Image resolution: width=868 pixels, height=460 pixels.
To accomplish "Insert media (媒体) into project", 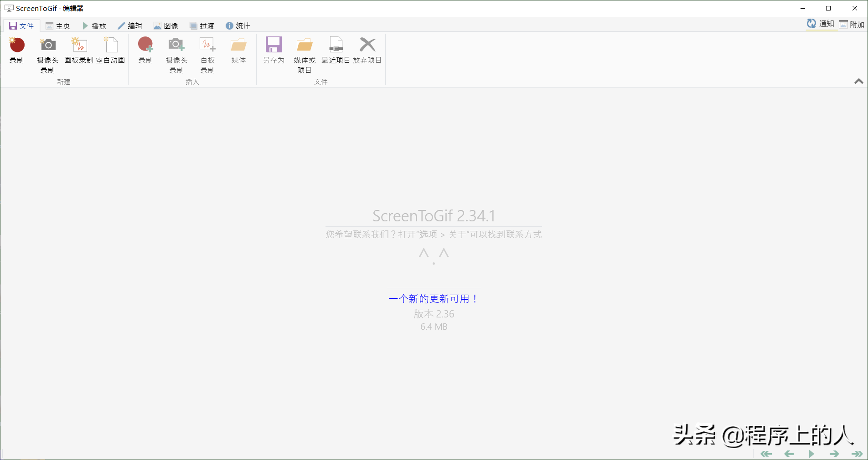I will coord(238,51).
